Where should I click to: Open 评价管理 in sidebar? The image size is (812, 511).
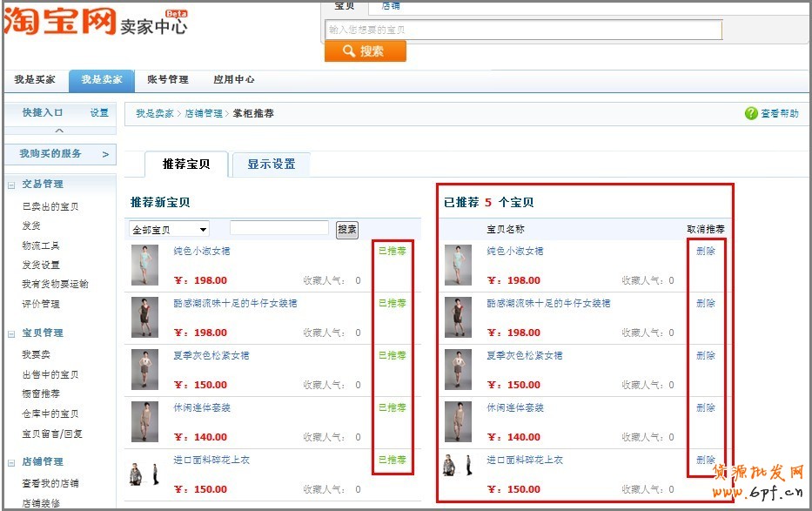click(40, 304)
